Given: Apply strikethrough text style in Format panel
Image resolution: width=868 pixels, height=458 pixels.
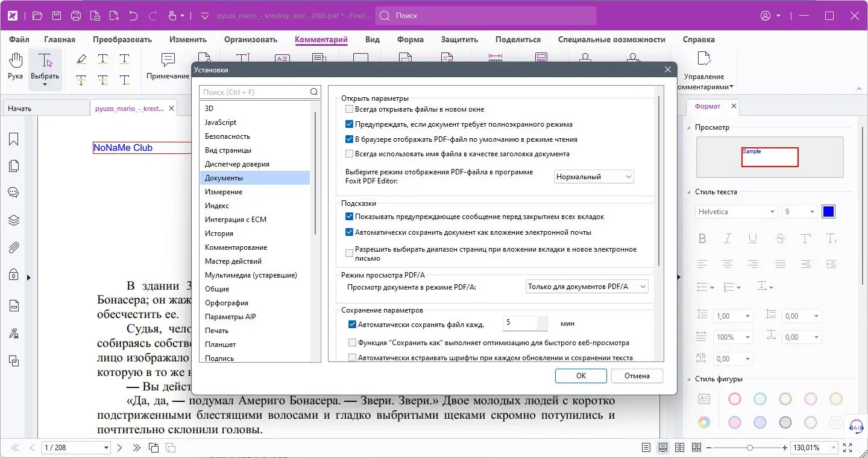Looking at the screenshot, I should coord(781,238).
